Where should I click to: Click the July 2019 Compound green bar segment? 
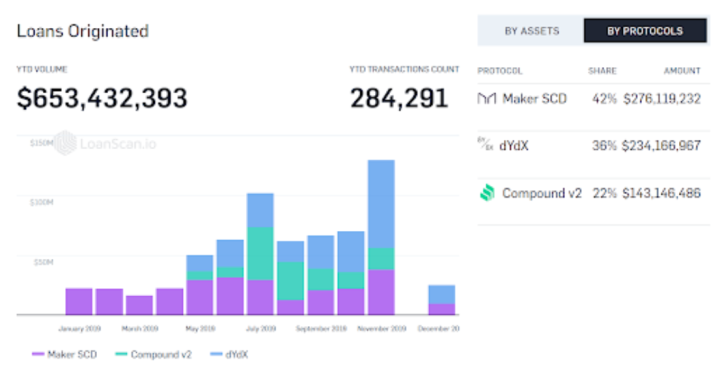point(260,254)
